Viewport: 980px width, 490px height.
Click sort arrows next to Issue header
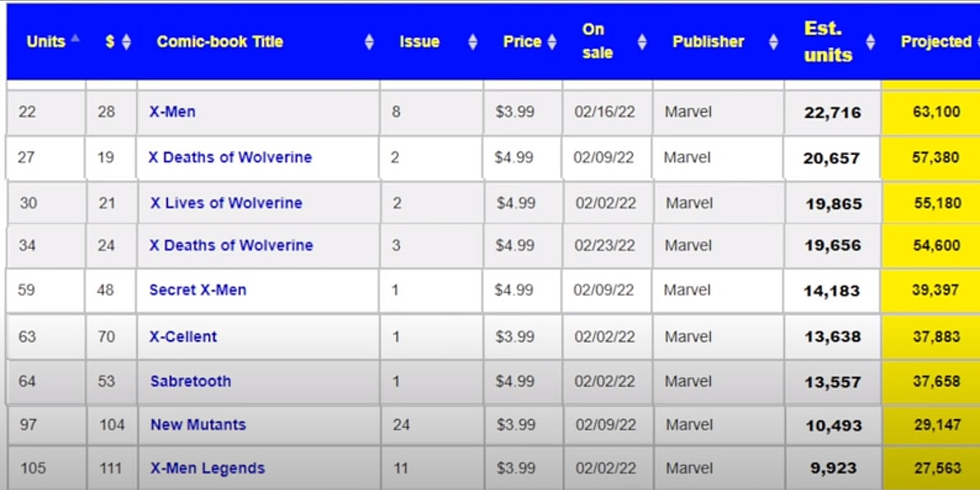pos(472,41)
